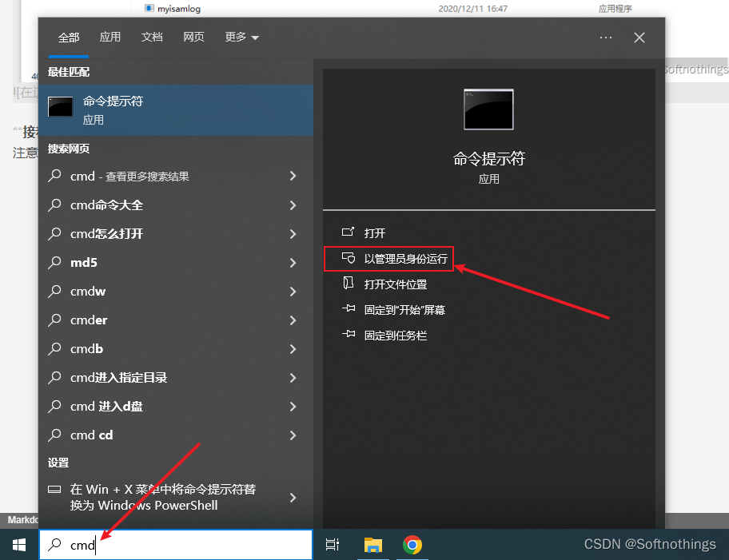
Task: Click the cmd search input field
Action: point(176,545)
